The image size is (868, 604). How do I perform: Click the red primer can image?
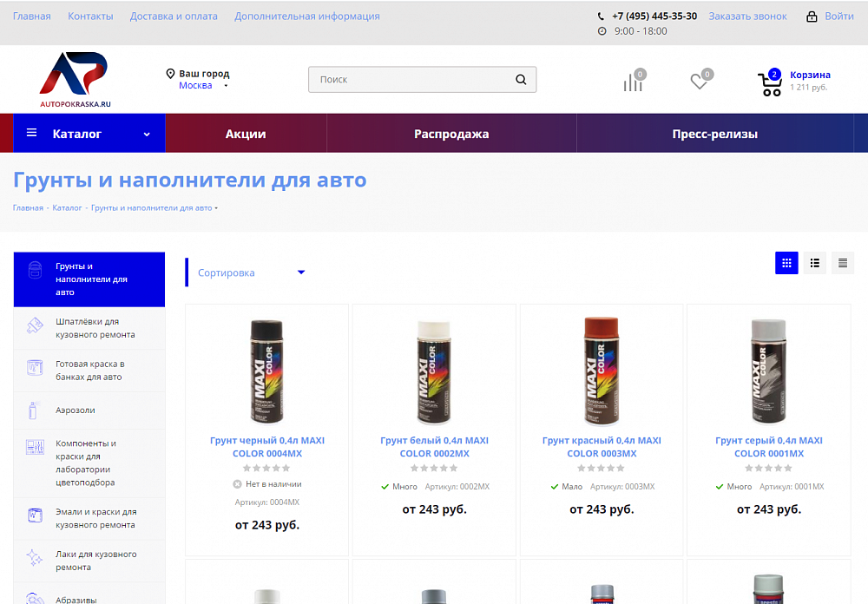[602, 371]
